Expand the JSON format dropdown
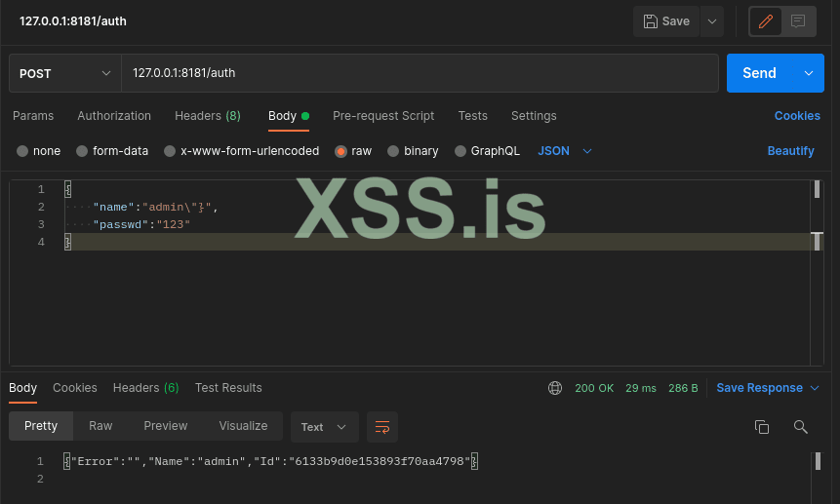The height and width of the screenshot is (504, 840). click(x=566, y=151)
